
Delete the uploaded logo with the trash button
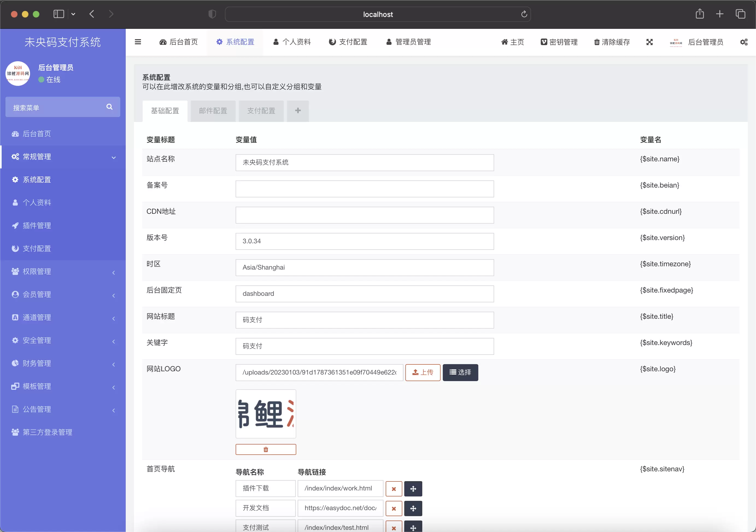tap(266, 449)
